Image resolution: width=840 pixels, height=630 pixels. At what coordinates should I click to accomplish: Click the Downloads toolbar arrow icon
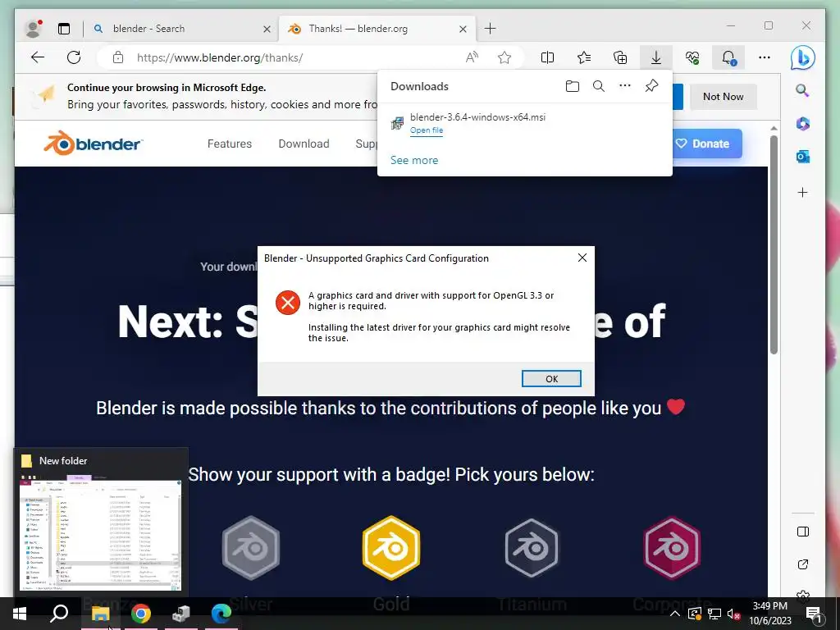tap(655, 57)
